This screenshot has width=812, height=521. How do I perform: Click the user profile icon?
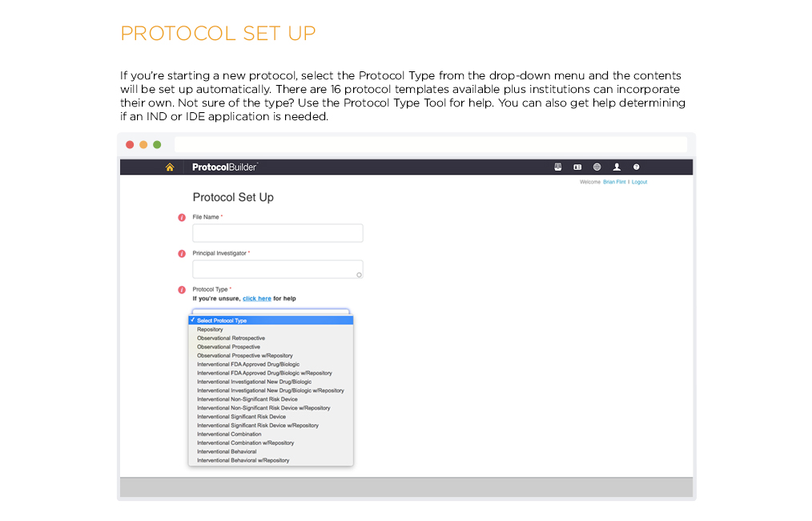click(x=617, y=168)
